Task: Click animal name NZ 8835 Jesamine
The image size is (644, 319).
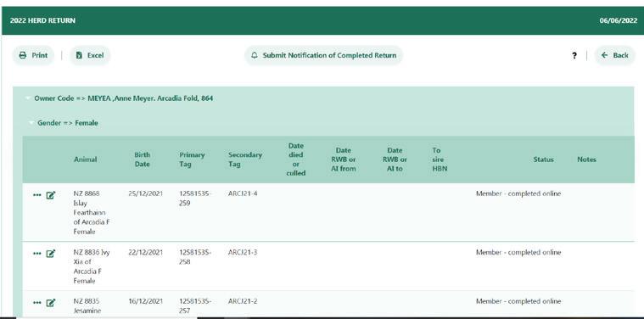Action: [x=87, y=306]
